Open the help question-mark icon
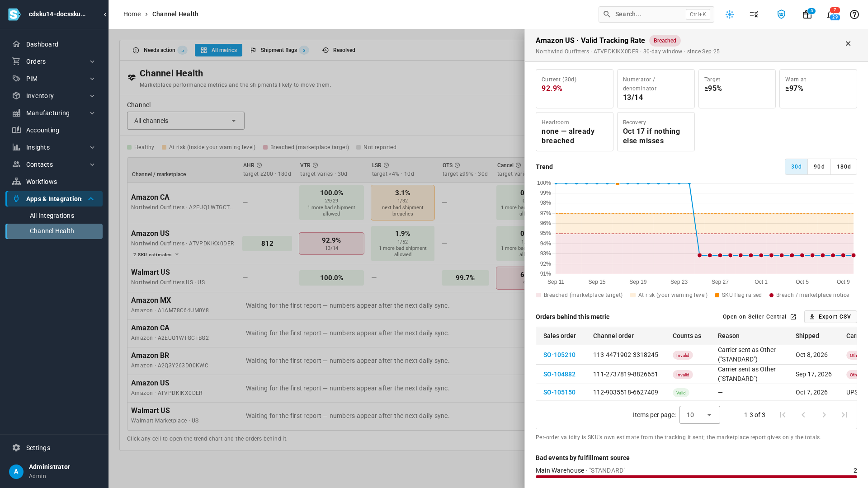Image resolution: width=868 pixels, height=488 pixels. click(x=854, y=14)
